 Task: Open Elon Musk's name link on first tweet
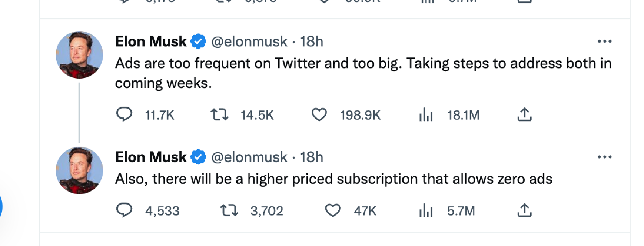pyautogui.click(x=151, y=42)
